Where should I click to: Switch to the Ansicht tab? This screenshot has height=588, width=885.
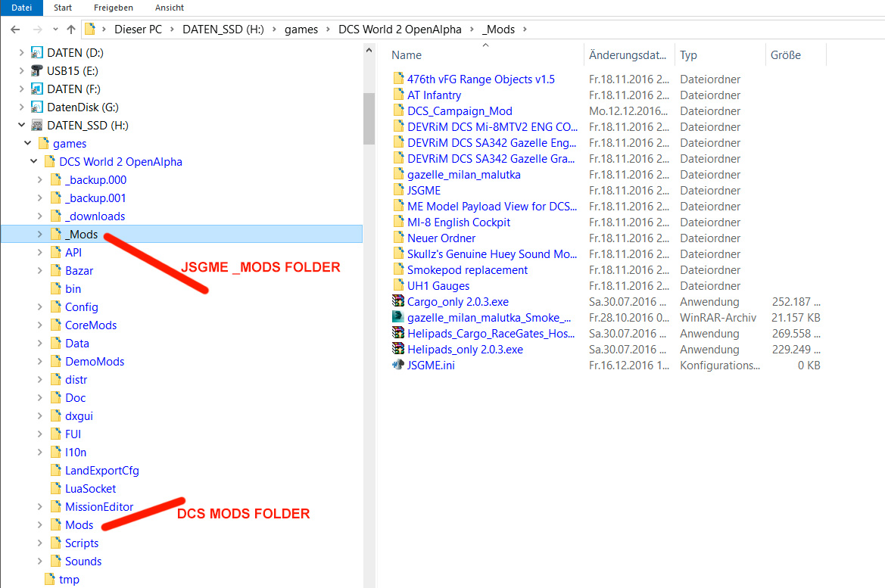pyautogui.click(x=169, y=8)
